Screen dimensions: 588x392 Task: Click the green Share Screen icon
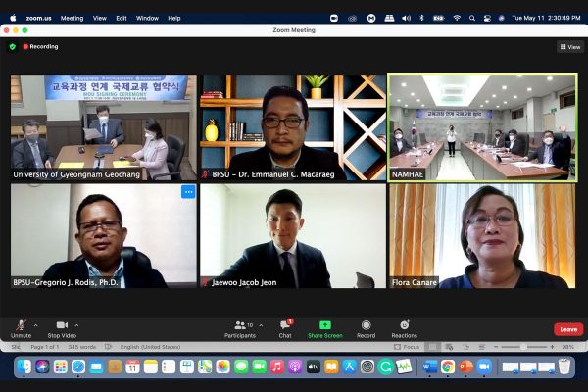click(325, 325)
